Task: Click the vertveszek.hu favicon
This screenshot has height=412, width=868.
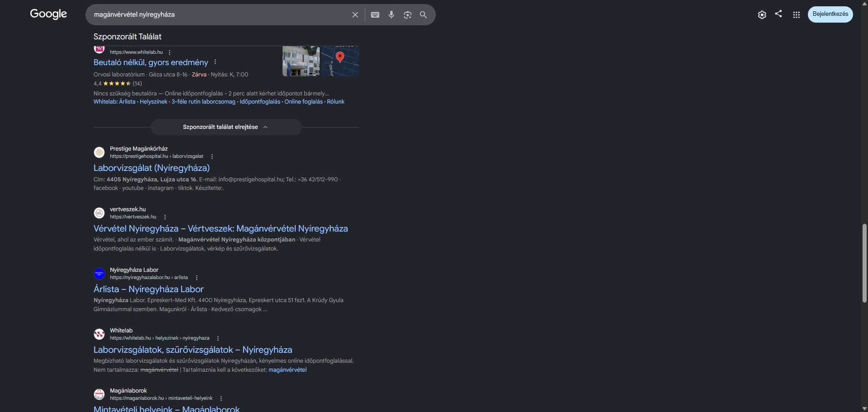Action: (99, 213)
